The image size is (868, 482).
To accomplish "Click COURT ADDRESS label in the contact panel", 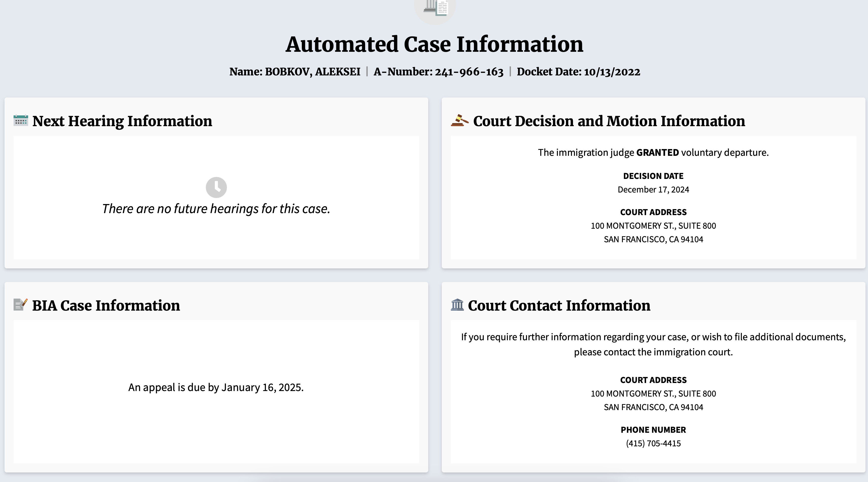I will point(653,380).
